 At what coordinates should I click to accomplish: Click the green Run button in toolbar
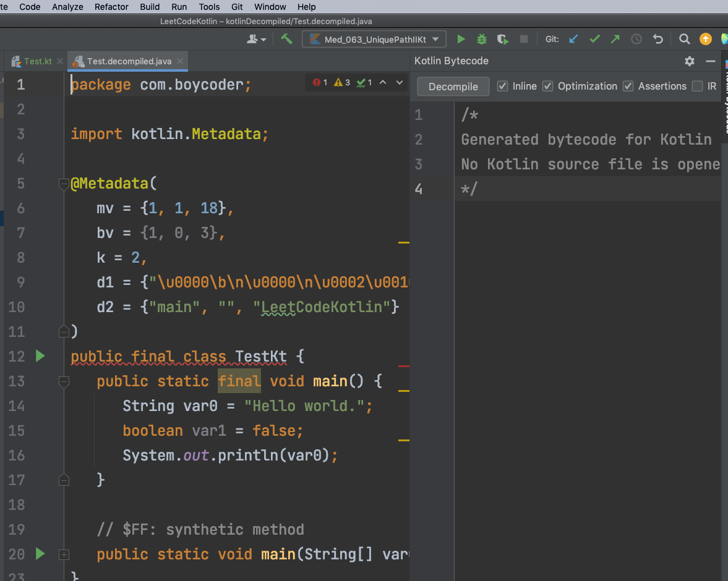click(461, 39)
